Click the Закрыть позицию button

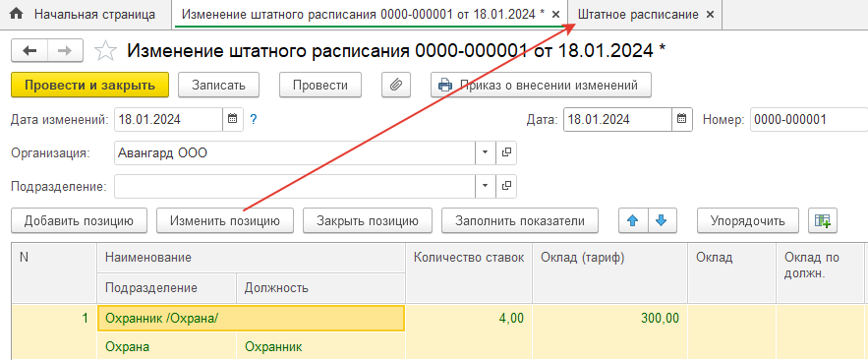[x=367, y=221]
